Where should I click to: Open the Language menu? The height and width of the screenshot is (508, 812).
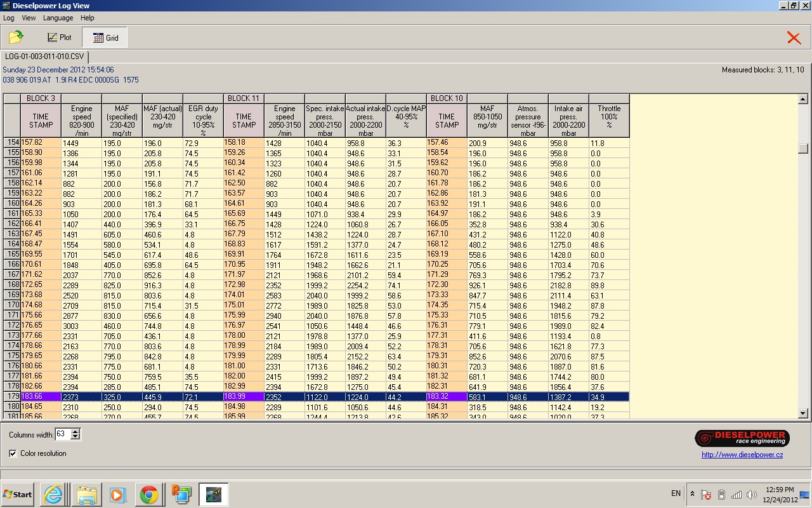click(58, 18)
